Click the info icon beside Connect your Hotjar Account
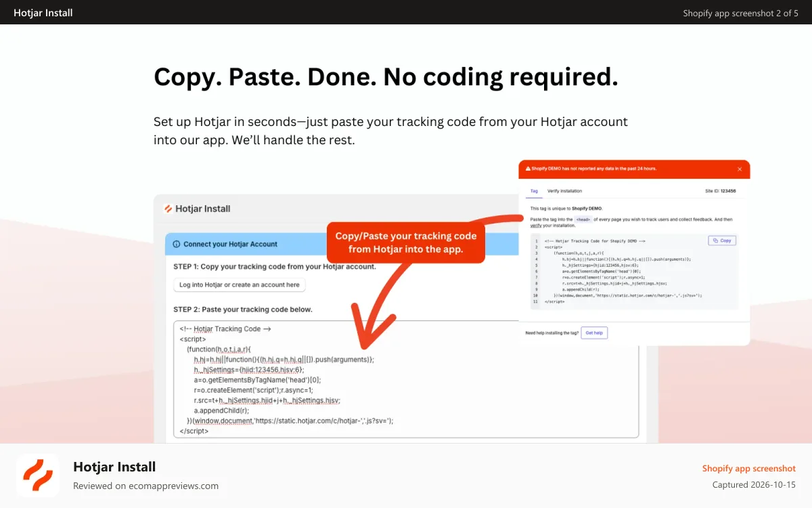 177,244
